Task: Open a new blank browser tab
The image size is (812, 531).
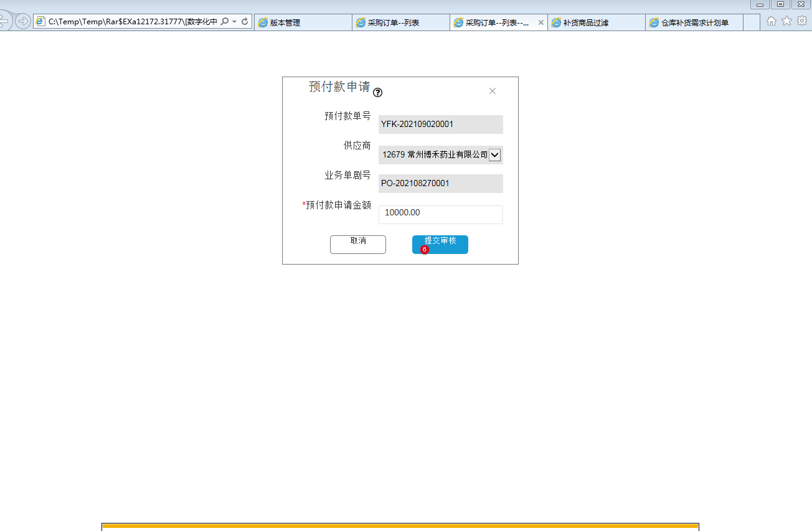Action: point(752,22)
